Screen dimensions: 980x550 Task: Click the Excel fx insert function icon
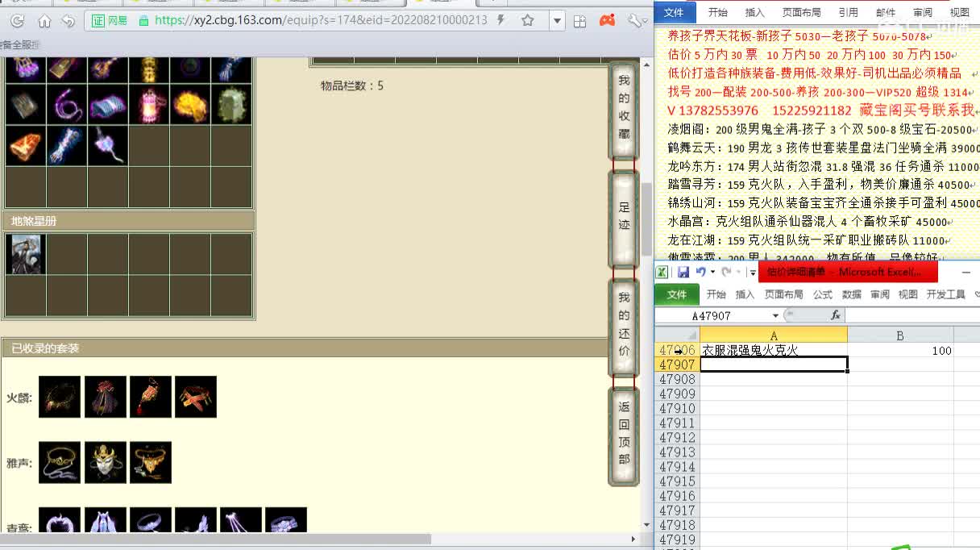click(x=836, y=315)
